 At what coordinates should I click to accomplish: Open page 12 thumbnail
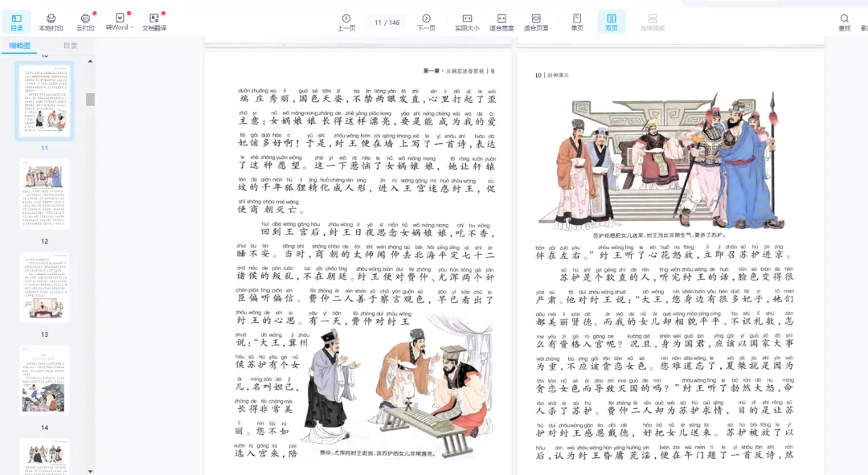pos(45,194)
